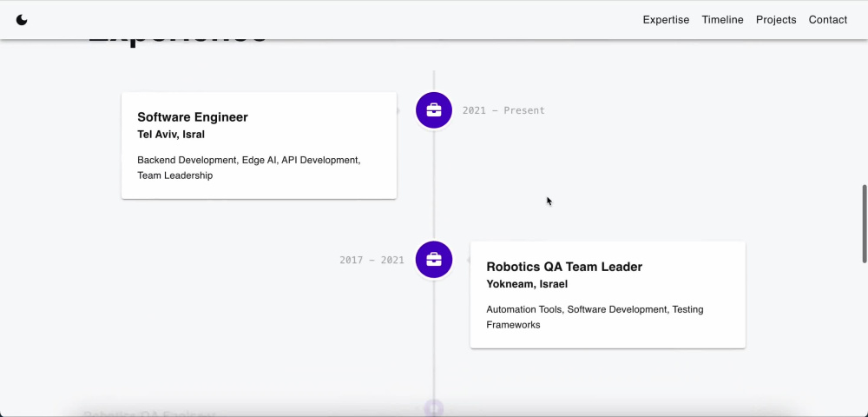The height and width of the screenshot is (417, 868).
Task: Open the Expertise navigation link
Action: coord(666,20)
